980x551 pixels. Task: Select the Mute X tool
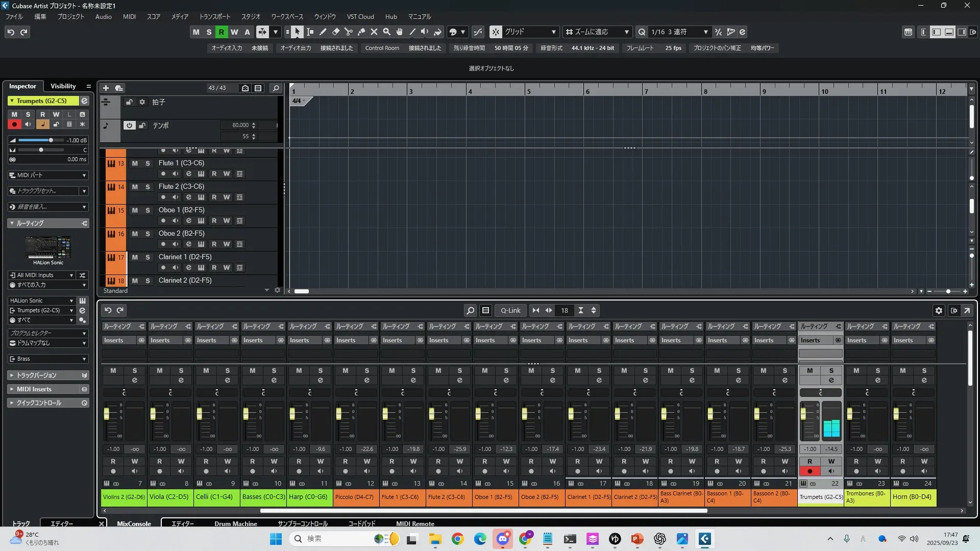point(374,32)
